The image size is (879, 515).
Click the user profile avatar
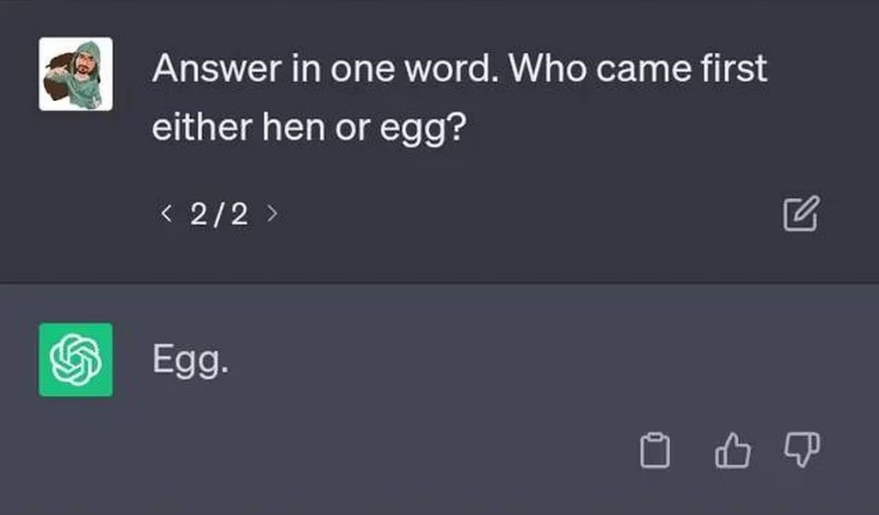[76, 74]
